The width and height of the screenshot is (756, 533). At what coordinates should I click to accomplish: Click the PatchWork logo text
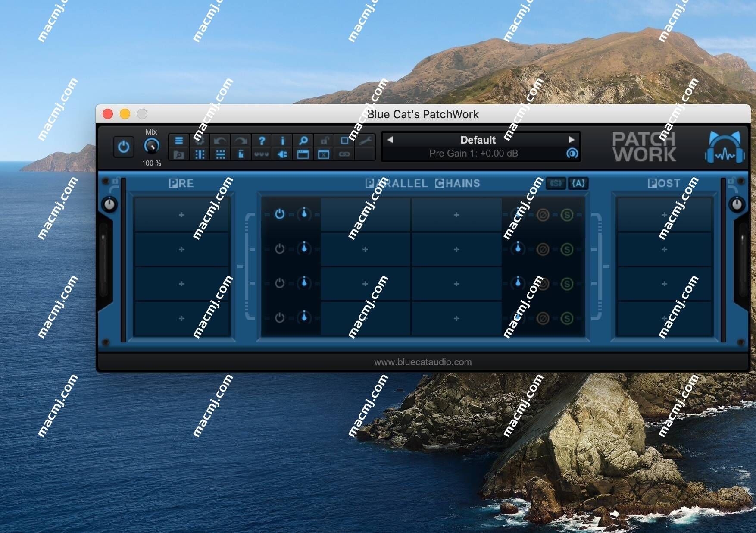(x=644, y=147)
